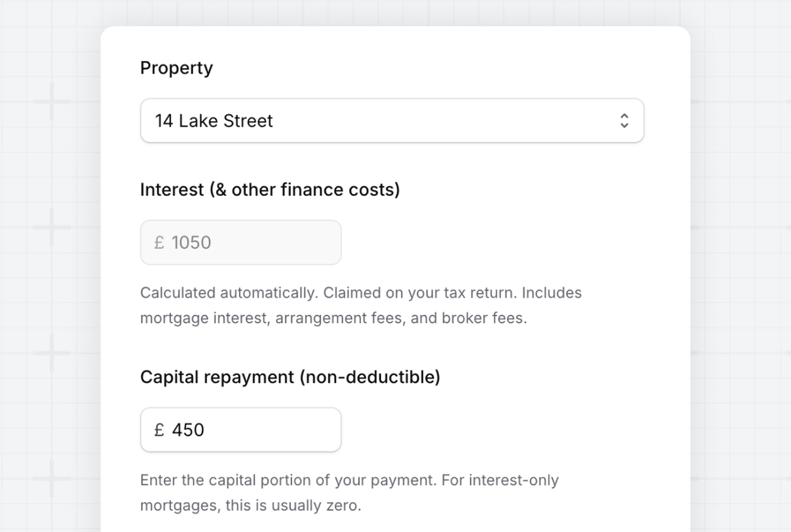Click the 'Property' field label
The height and width of the screenshot is (532, 791).
coord(176,68)
